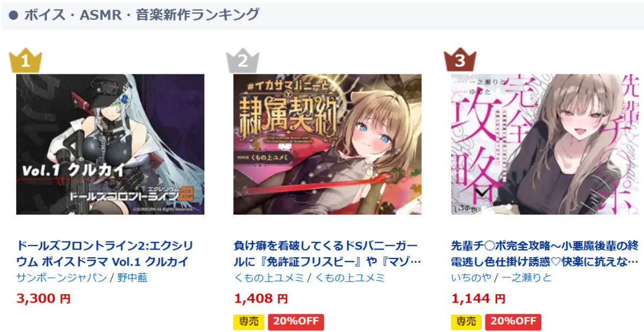644x332 pixels.
Task: Click the yellow 専売 badge under 1,144 円
Action: tap(466, 321)
